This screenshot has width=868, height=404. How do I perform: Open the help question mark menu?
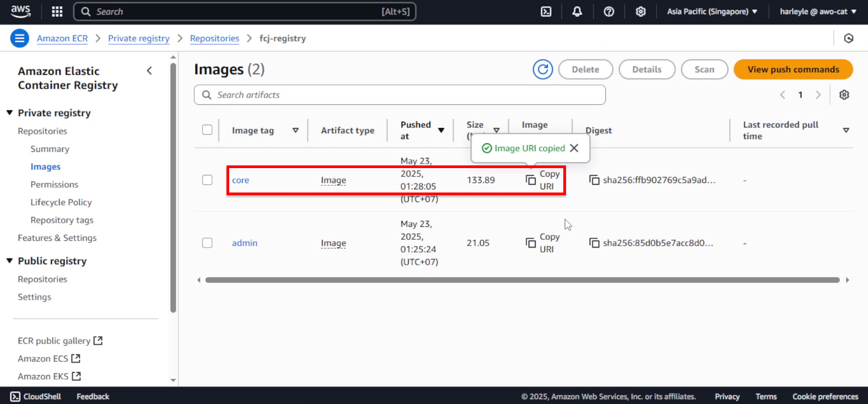pos(609,11)
